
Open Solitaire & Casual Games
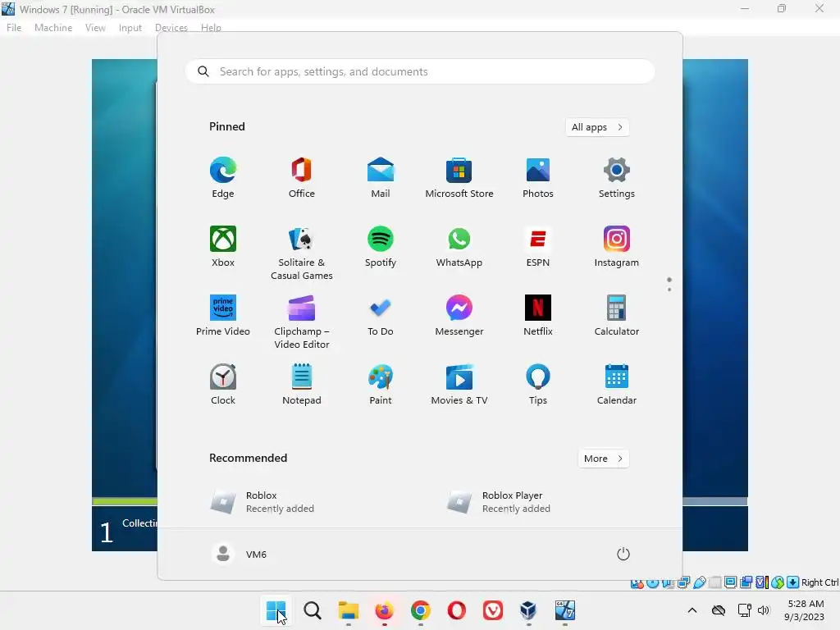pyautogui.click(x=302, y=253)
